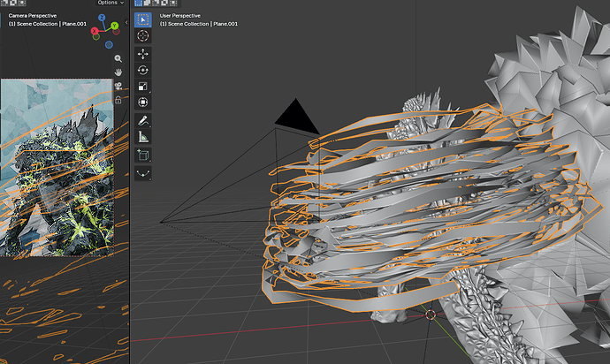Image resolution: width=610 pixels, height=364 pixels.
Task: Toggle the lock camera to view padlock
Action: [118, 100]
